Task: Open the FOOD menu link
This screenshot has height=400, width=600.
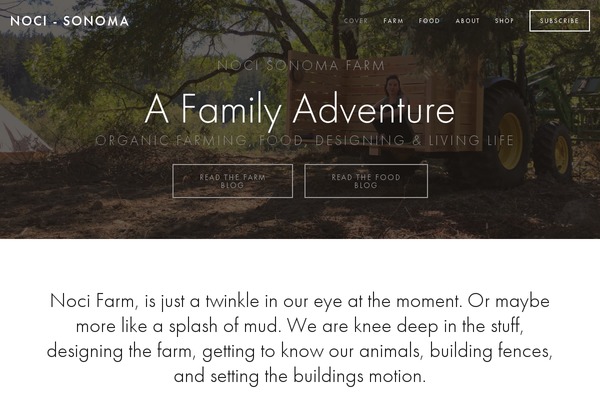Action: point(429,21)
